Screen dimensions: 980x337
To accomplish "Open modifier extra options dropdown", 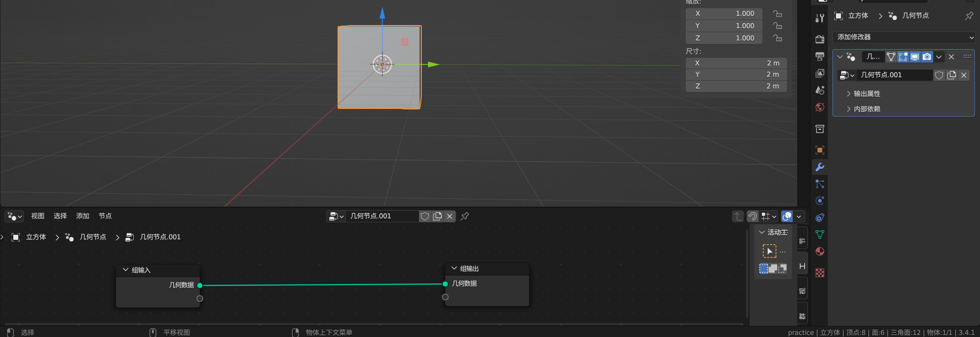I will pyautogui.click(x=939, y=57).
